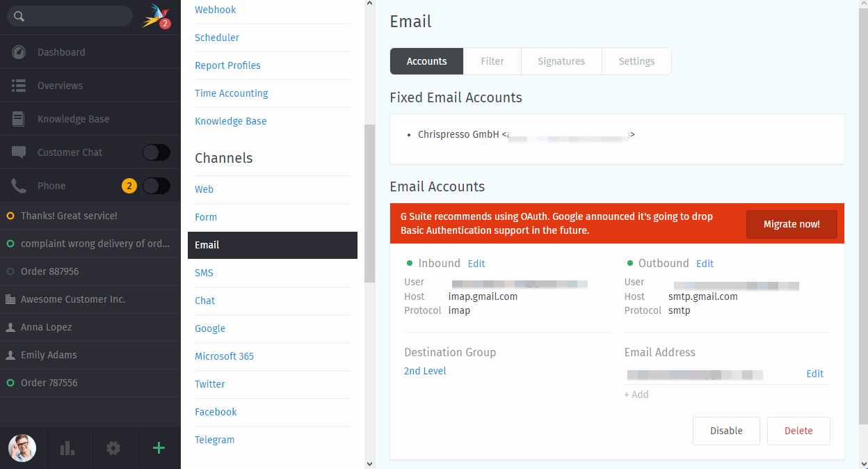Edit the Email Address entry
868x469 pixels.
click(x=815, y=374)
